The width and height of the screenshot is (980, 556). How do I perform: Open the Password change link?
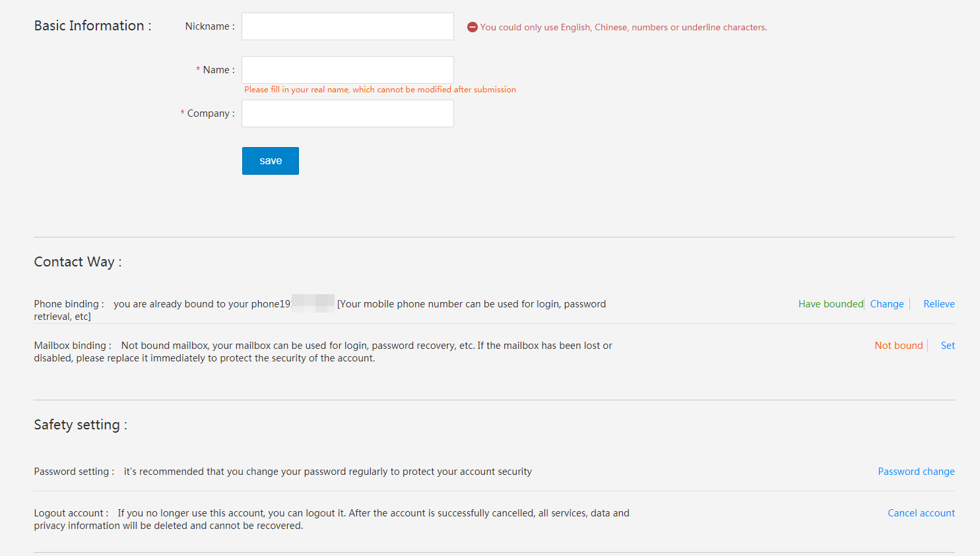tap(916, 472)
